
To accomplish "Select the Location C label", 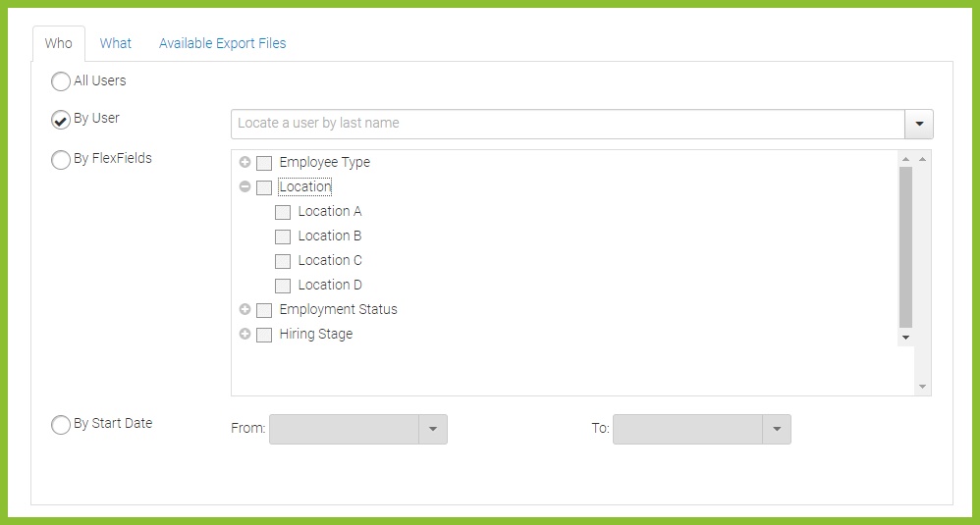I will point(329,260).
